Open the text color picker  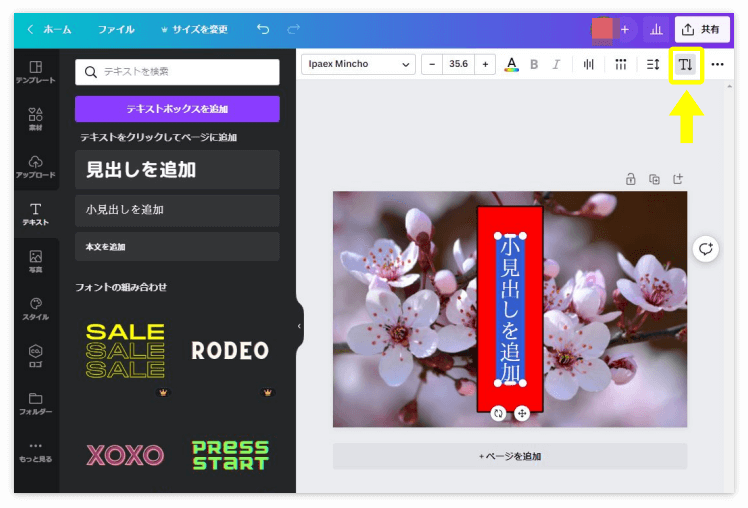tap(511, 64)
